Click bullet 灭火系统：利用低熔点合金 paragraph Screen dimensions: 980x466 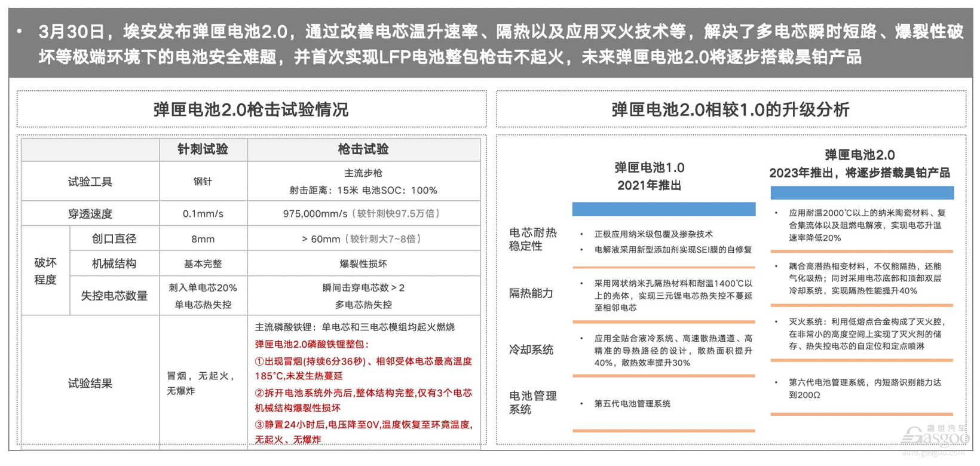pyautogui.click(x=867, y=334)
